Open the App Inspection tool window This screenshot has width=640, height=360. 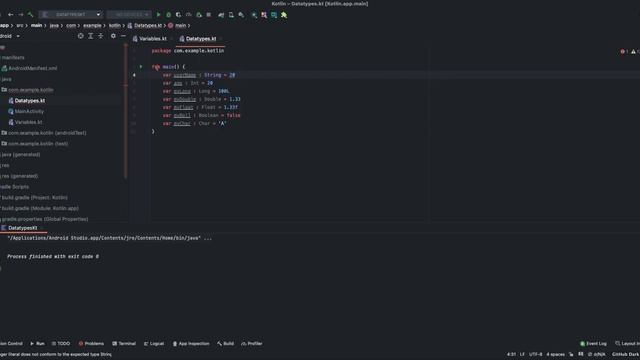191,344
